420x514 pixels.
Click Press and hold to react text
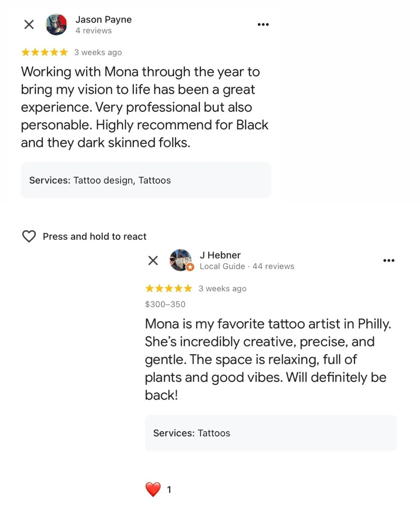[94, 236]
